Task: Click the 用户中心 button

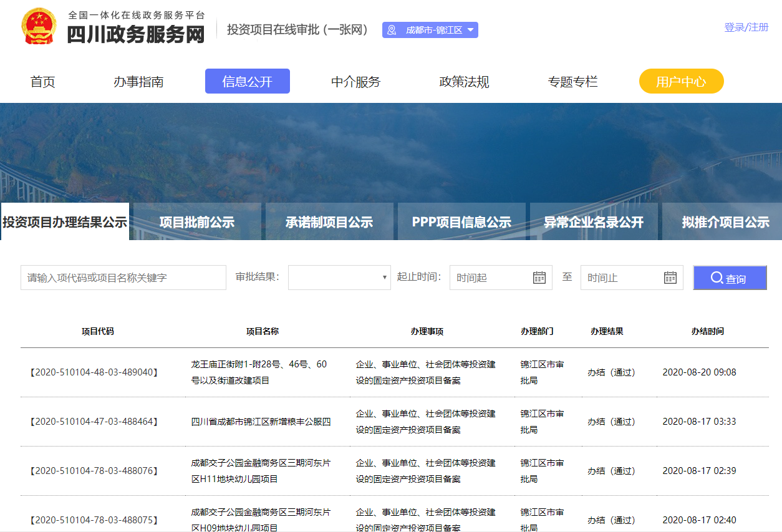Action: point(681,82)
